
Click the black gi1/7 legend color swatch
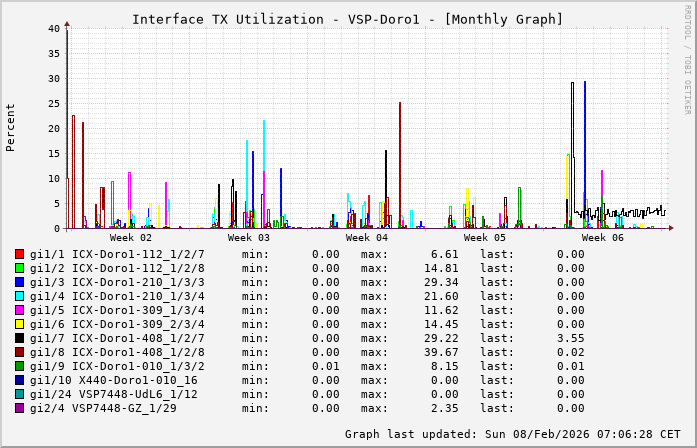(19, 338)
